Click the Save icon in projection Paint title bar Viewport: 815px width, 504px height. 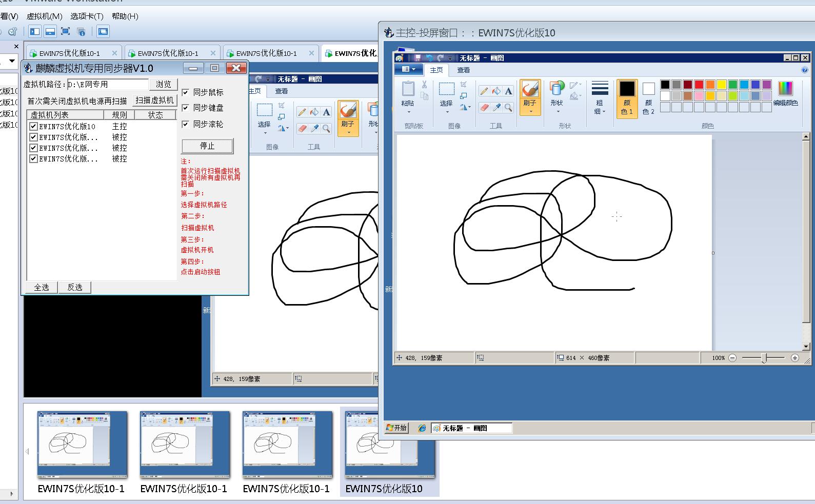418,58
